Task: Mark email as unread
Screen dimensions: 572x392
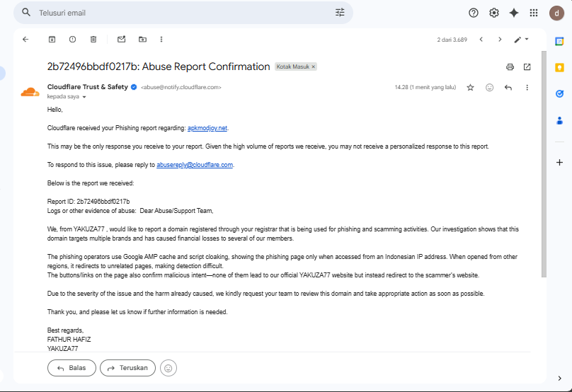Action: coord(122,40)
